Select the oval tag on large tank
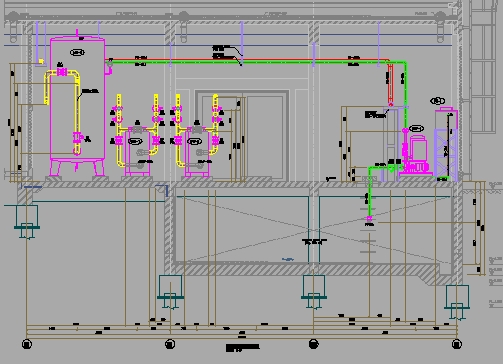 [x=77, y=52]
